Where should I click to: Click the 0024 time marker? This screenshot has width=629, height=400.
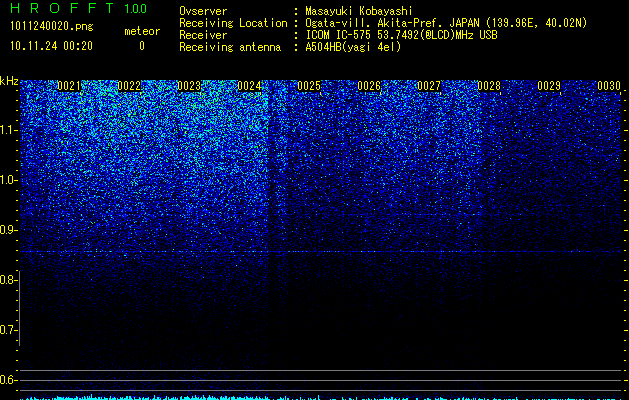(249, 86)
